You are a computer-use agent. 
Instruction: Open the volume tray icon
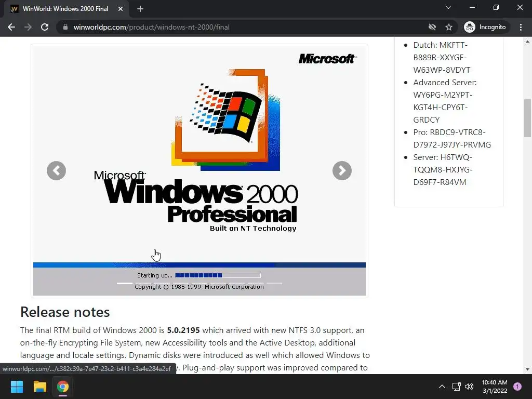click(469, 387)
